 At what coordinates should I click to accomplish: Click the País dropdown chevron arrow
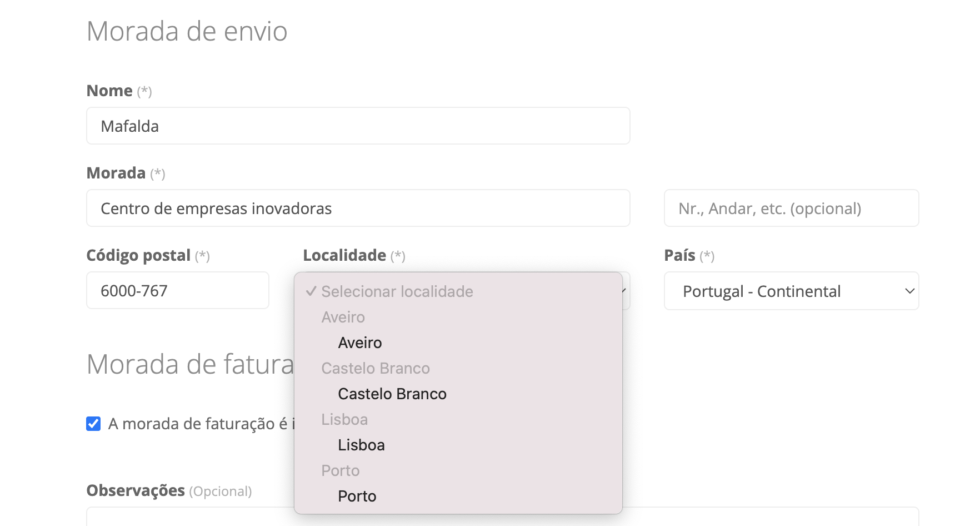coord(909,291)
